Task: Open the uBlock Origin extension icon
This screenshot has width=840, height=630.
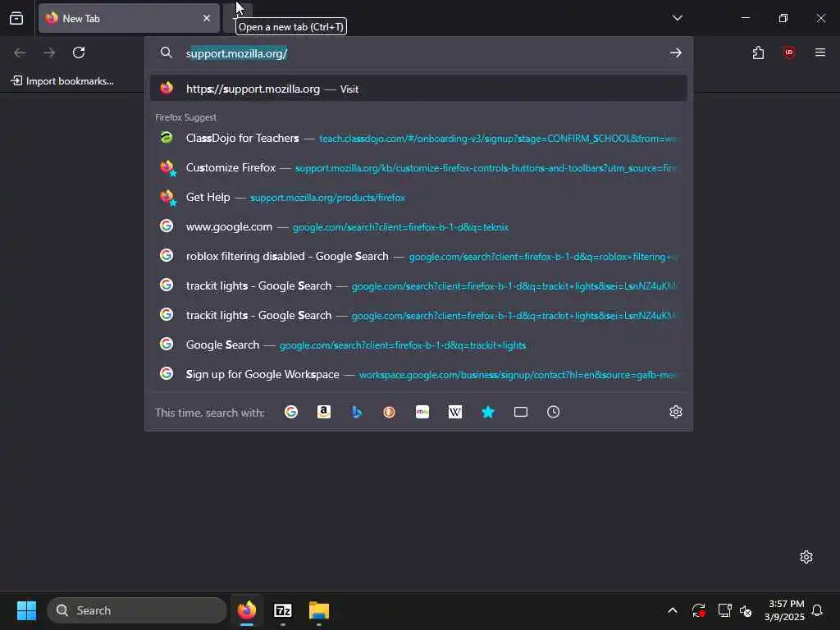Action: (x=788, y=52)
